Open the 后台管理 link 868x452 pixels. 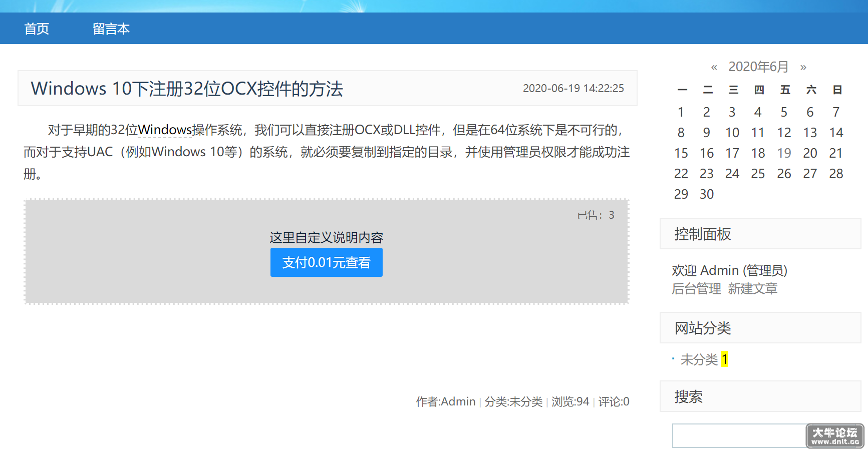(x=696, y=289)
